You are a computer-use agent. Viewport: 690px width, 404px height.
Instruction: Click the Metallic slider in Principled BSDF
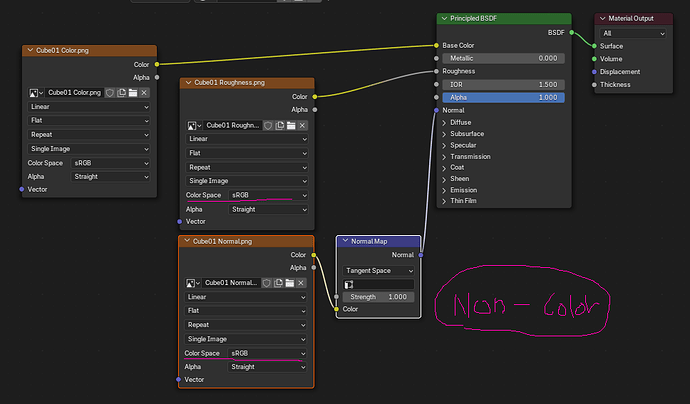tap(503, 58)
